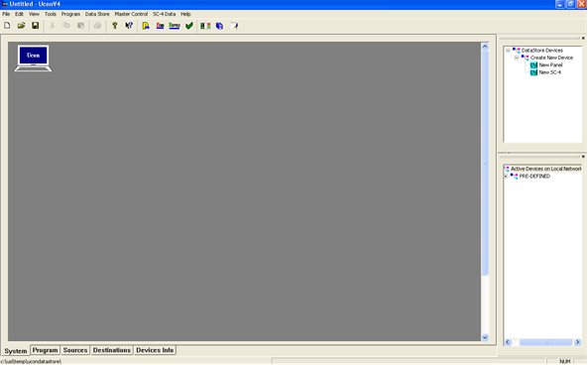Switch to the Devices Info tab
Viewport: 588px width, 365px height.
click(x=155, y=350)
